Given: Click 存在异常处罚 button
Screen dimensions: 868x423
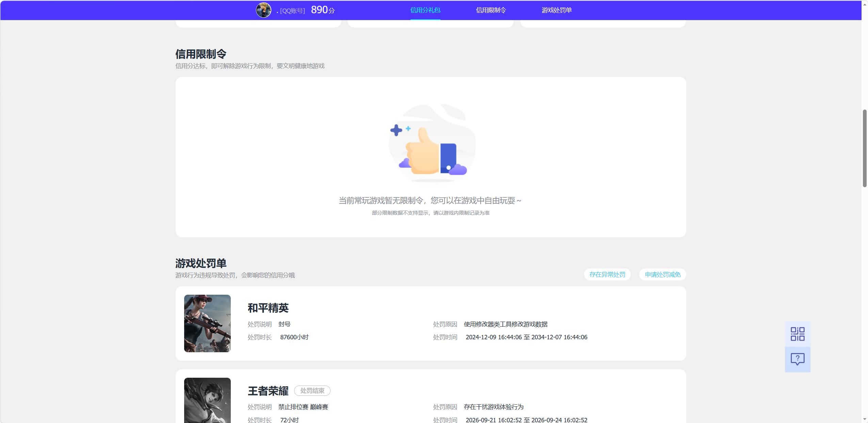Looking at the screenshot, I should [x=607, y=275].
